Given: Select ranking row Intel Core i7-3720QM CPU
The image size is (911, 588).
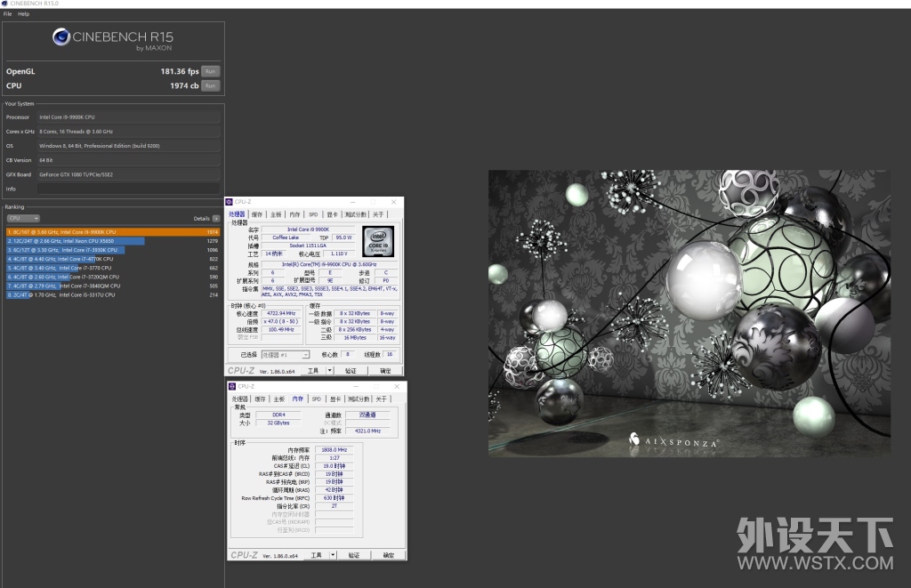Looking at the screenshot, I should 113,277.
